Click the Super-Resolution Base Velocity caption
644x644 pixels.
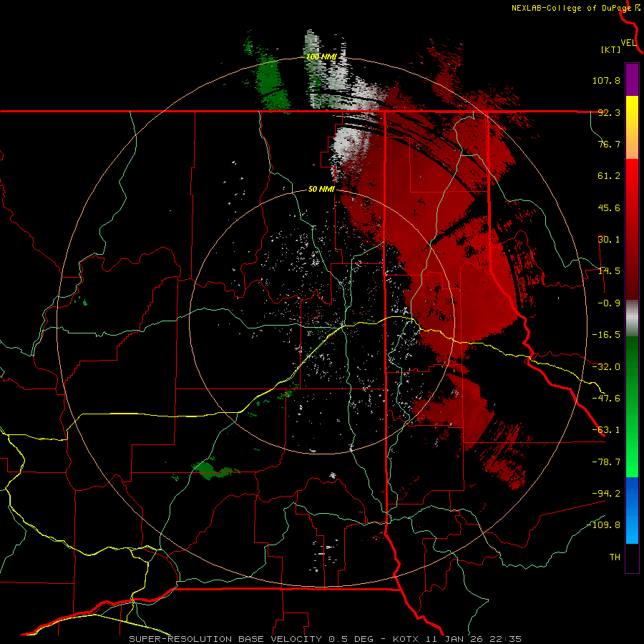326,639
